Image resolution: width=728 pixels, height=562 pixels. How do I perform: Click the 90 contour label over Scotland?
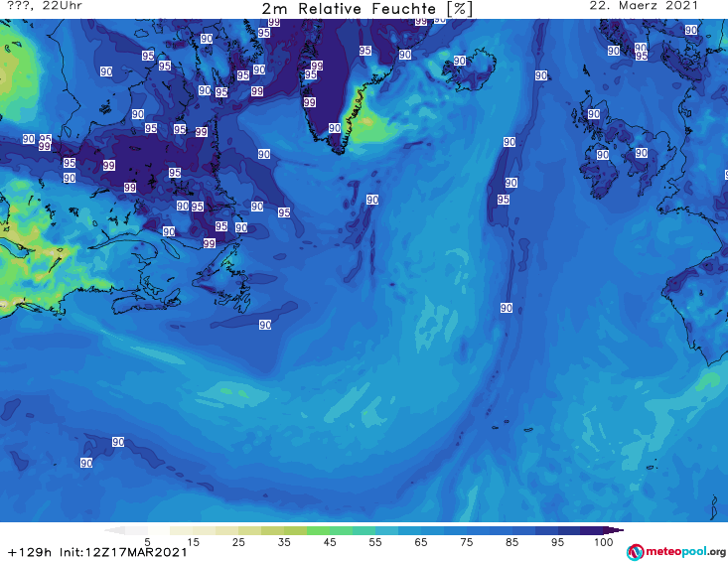pos(594,114)
